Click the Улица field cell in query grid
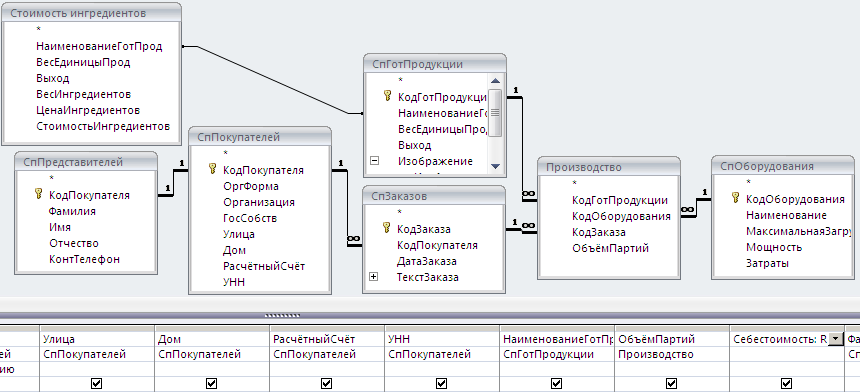 tap(98, 339)
